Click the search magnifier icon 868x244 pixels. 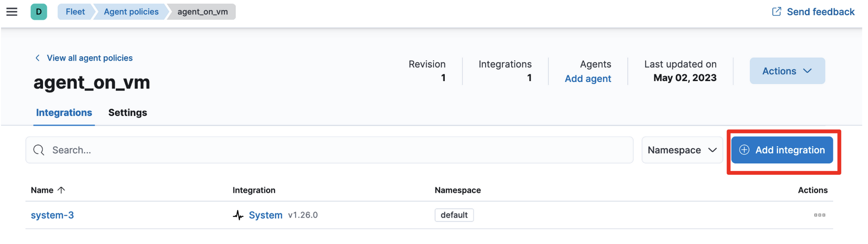[39, 150]
